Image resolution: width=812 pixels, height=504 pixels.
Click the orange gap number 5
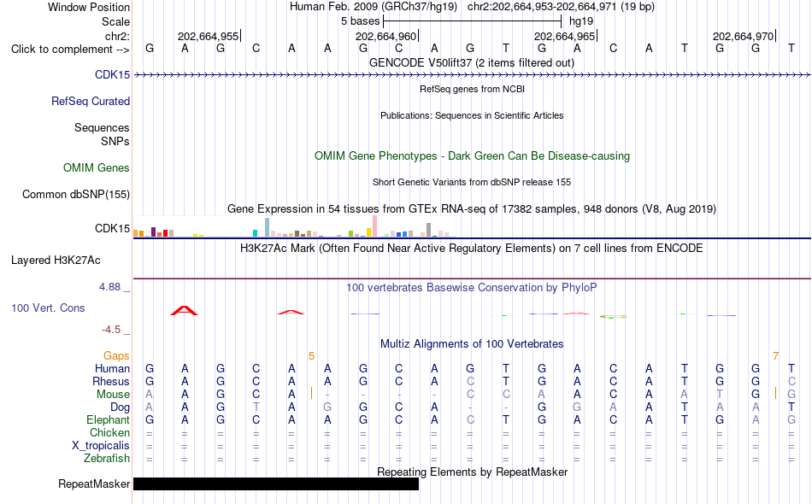coord(311,355)
